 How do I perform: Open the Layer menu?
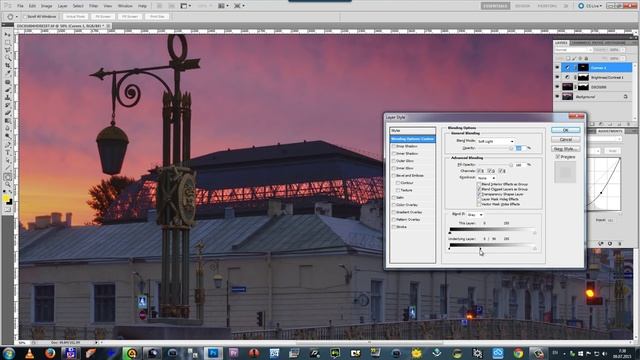[x=62, y=6]
